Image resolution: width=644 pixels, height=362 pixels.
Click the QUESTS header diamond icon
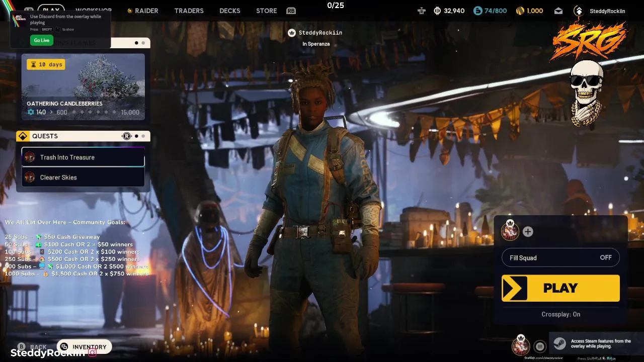(x=23, y=136)
